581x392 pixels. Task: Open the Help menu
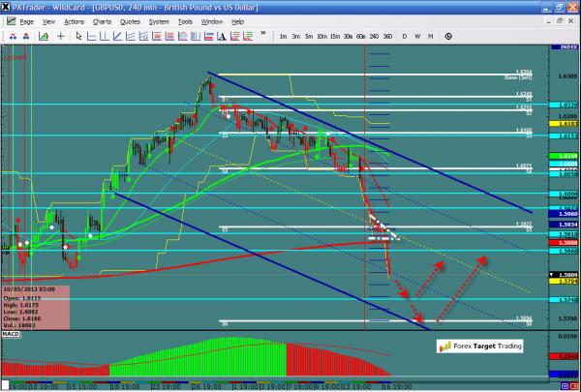[238, 22]
